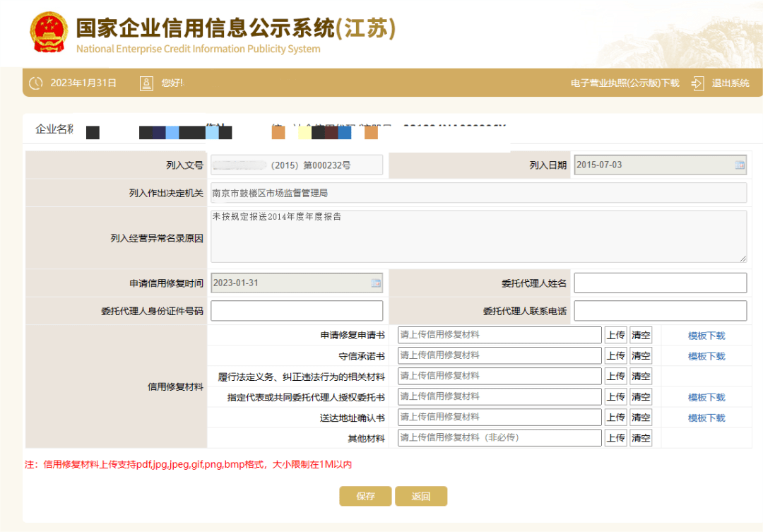The image size is (763, 532).
Task: Upload file for 指定代表或共同委托代理人授权委托书
Action: (x=615, y=396)
